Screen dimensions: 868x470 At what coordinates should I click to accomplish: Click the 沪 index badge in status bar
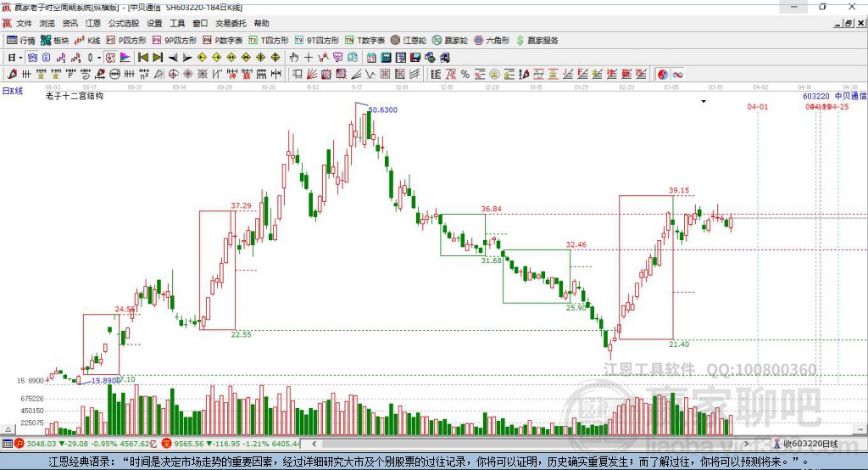coord(19,444)
